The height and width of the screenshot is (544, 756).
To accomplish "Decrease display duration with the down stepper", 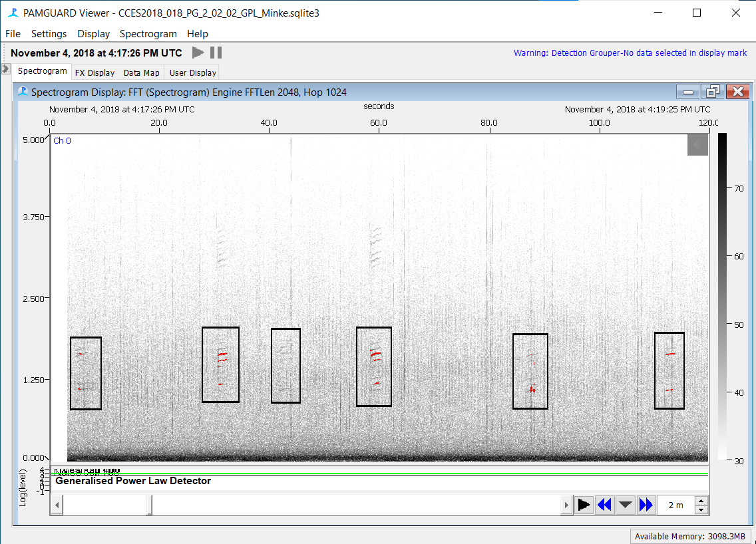I will point(701,509).
